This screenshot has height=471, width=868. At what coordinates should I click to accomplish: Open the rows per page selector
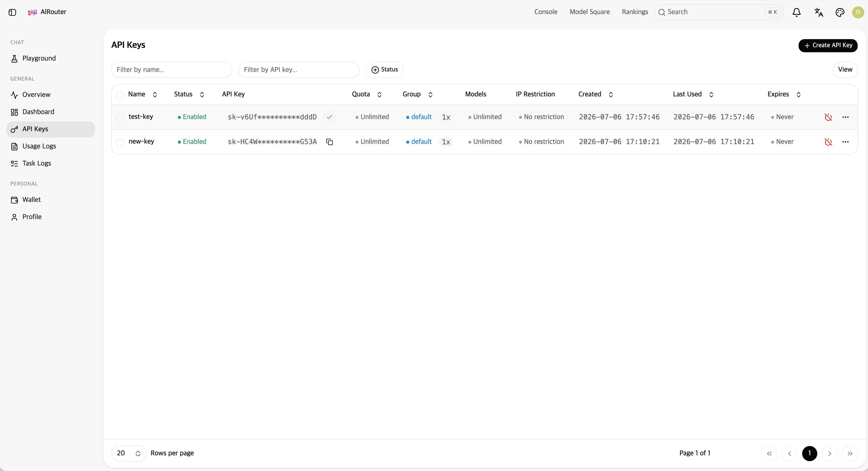[129, 454]
